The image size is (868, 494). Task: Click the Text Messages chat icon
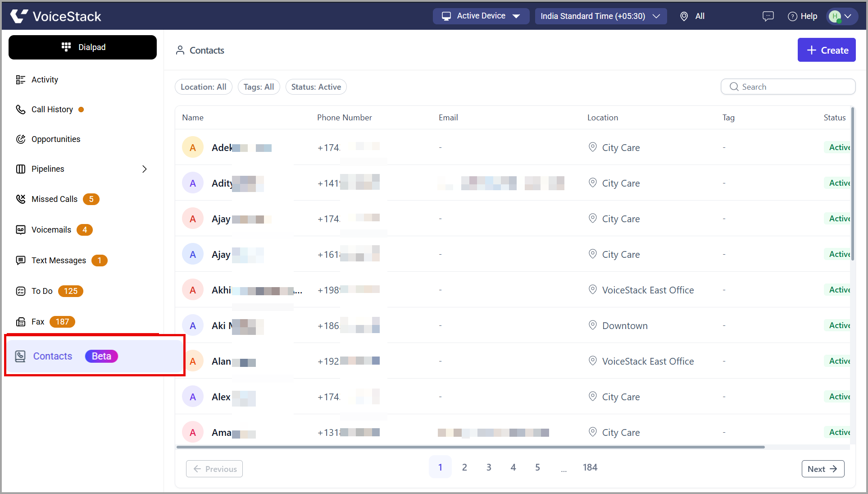[x=21, y=261]
